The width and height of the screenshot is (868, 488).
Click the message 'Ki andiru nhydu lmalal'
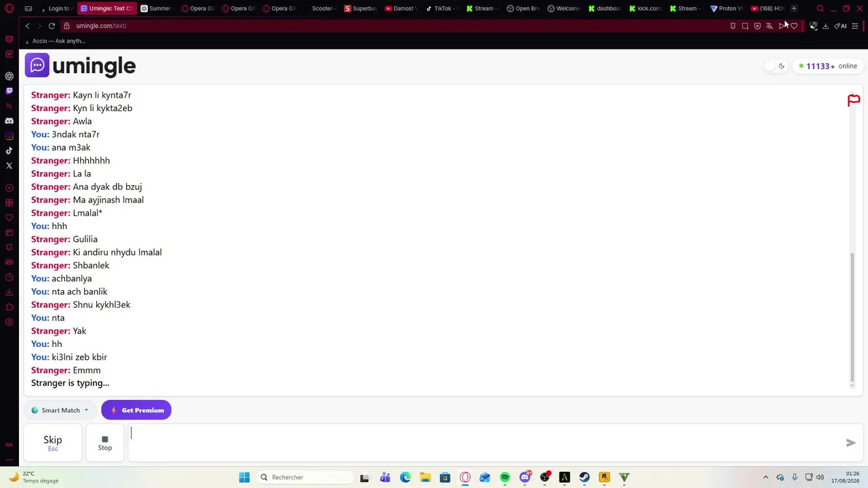[x=117, y=252]
